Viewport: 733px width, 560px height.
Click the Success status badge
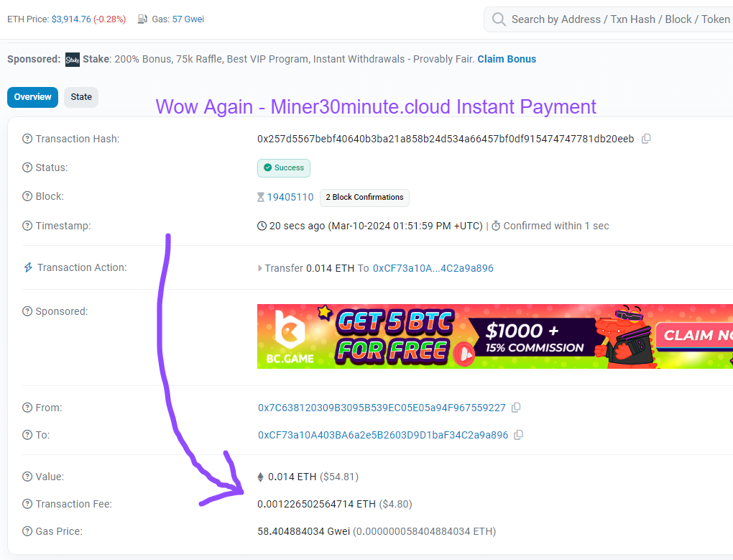pos(284,167)
